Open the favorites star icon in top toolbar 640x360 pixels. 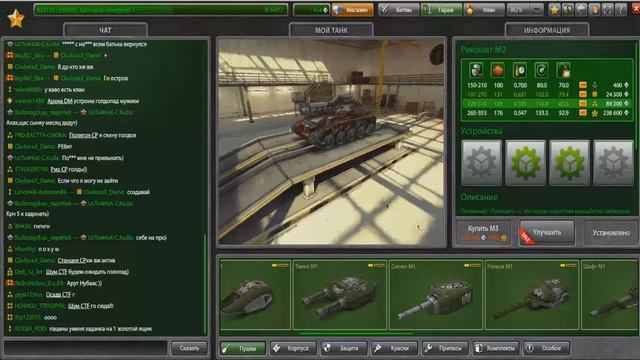(x=554, y=10)
